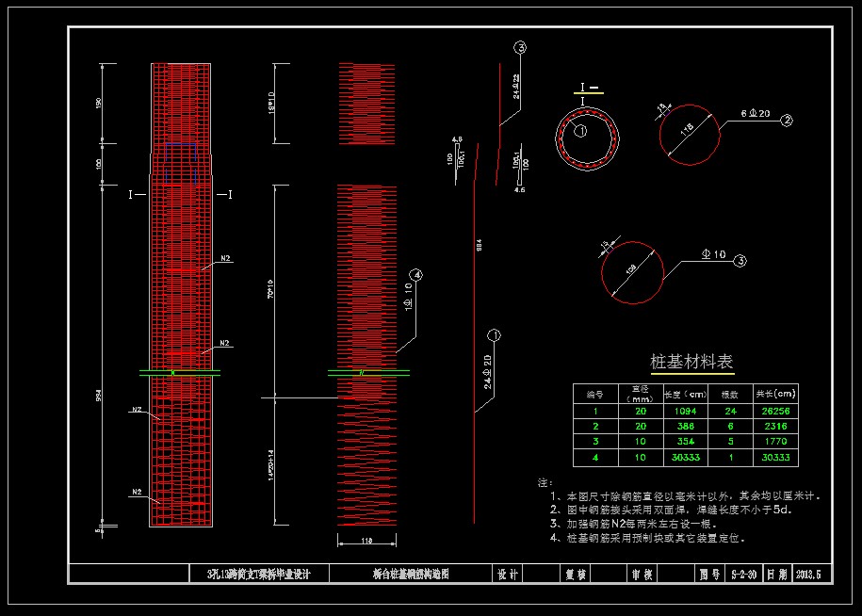Select the 26256 total length cell

point(774,411)
